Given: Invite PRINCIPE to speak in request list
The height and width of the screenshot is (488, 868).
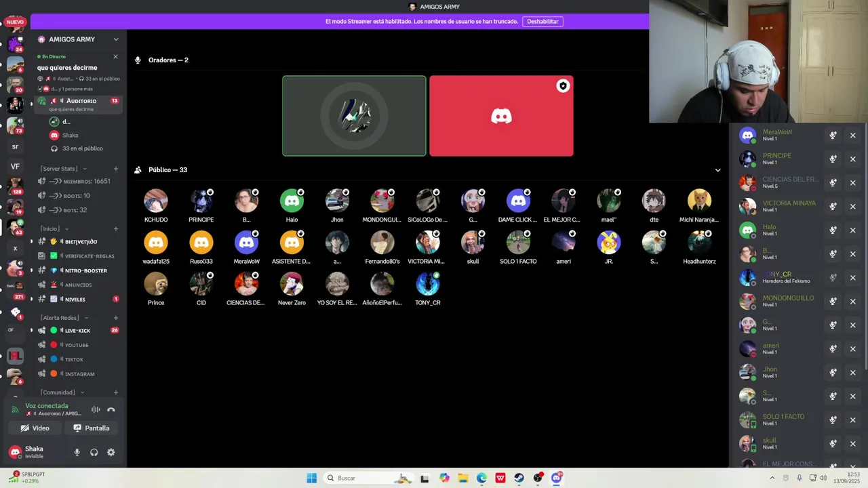Looking at the screenshot, I should [833, 159].
